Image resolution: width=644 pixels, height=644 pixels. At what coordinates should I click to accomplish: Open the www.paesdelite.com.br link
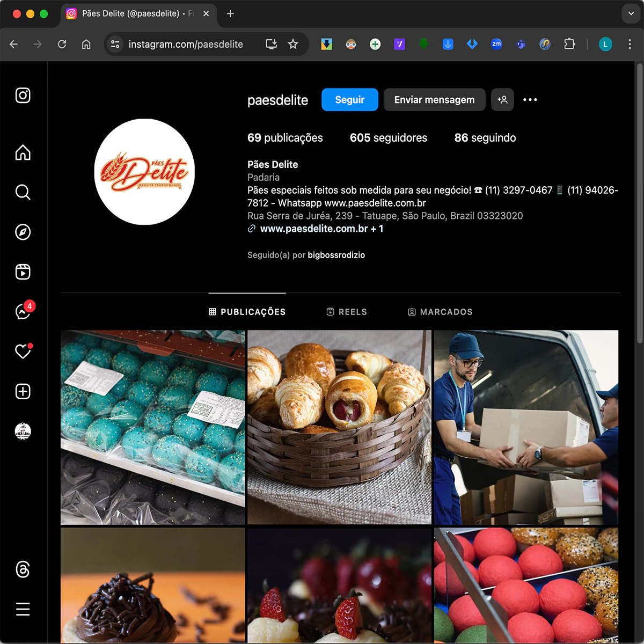pos(314,229)
